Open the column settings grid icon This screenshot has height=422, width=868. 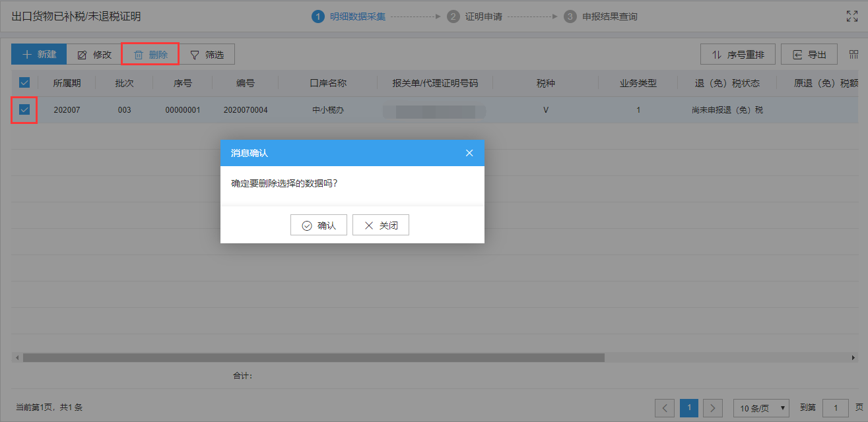(x=853, y=54)
